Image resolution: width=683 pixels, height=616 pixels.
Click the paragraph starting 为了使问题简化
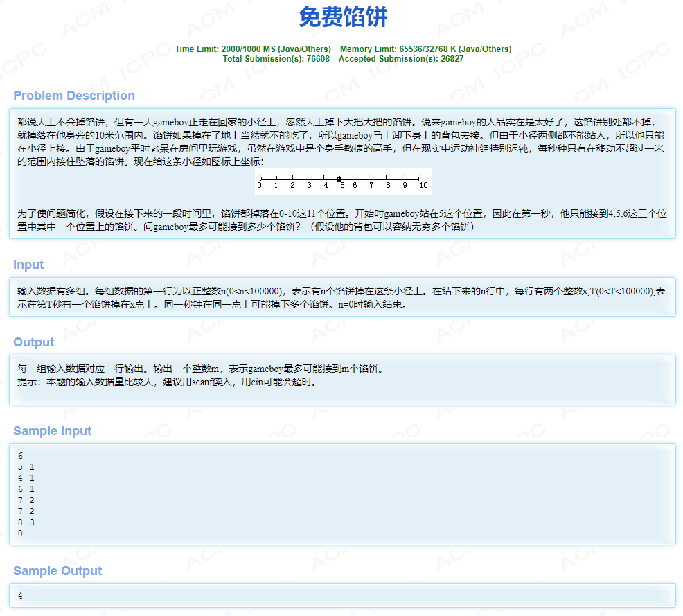[x=342, y=220]
